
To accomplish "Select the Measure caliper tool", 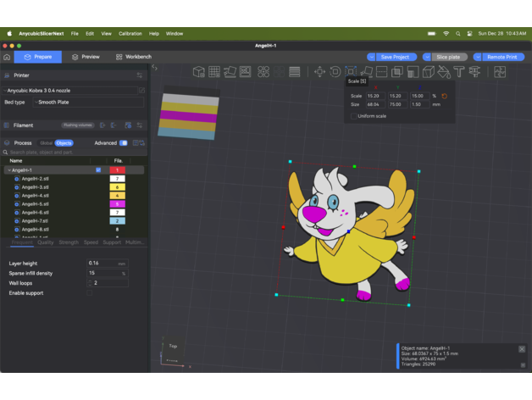I will pos(474,72).
